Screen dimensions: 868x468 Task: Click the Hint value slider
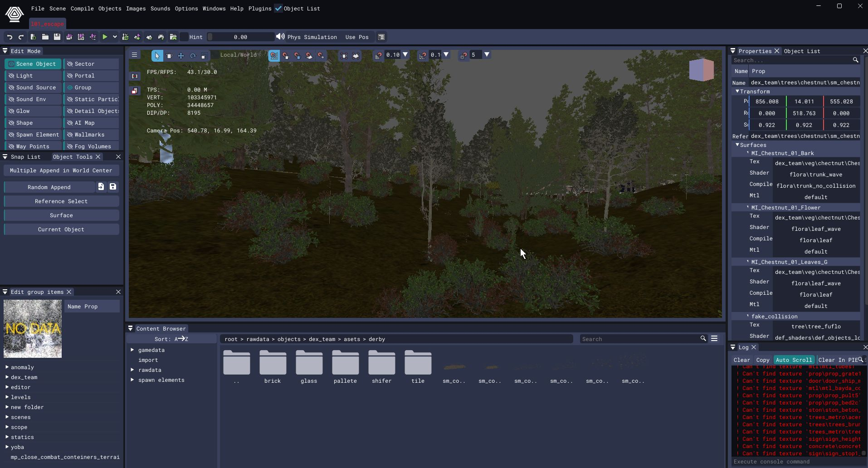click(240, 37)
